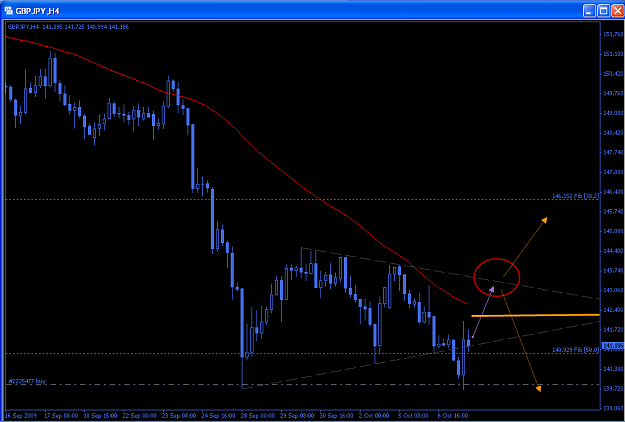
Task: Click the current price marker on price scale
Action: (x=612, y=345)
